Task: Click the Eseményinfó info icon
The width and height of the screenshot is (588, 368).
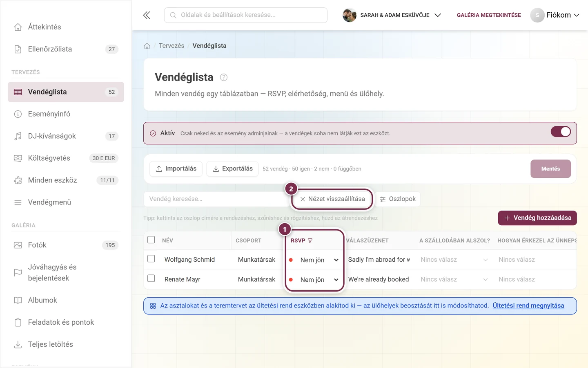Action: coord(18,114)
